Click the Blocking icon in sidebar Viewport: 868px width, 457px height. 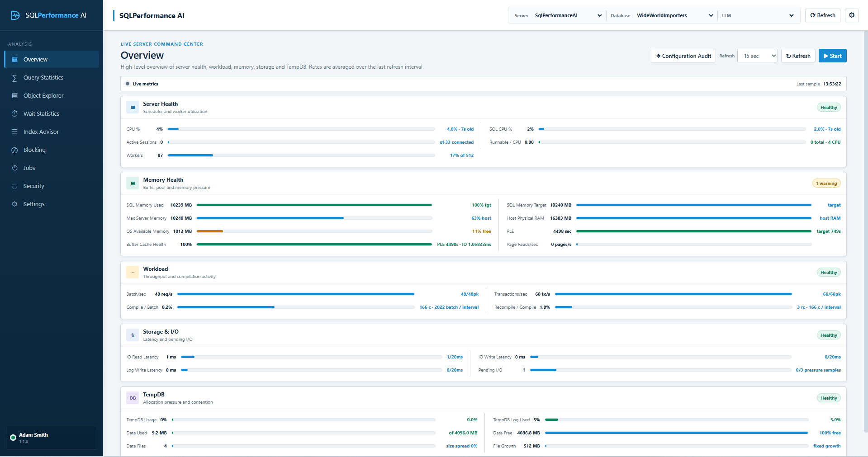[14, 150]
